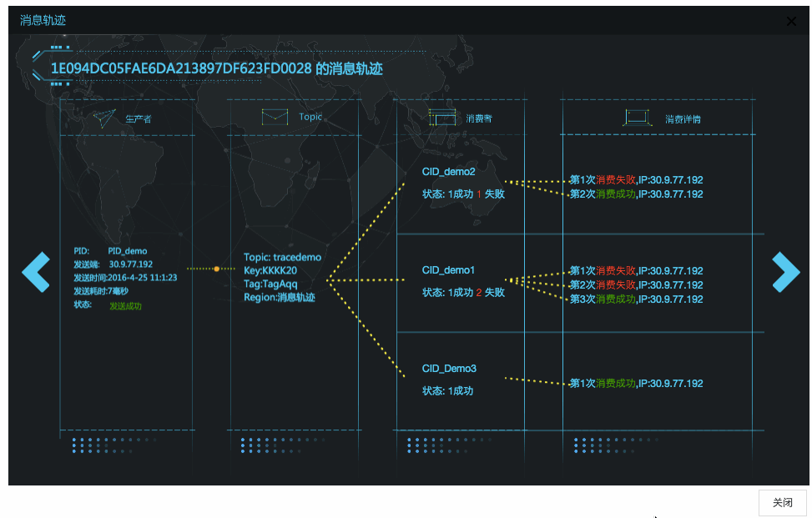Click the 发送耗时:7毫秒 line
Viewport: 812px width, 518px height.
pyautogui.click(x=101, y=291)
